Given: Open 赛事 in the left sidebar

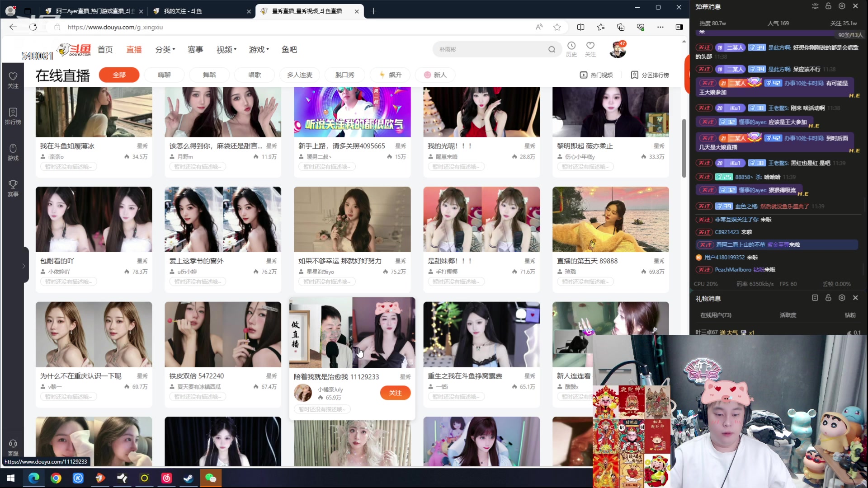Looking at the screenshot, I should tap(13, 188).
